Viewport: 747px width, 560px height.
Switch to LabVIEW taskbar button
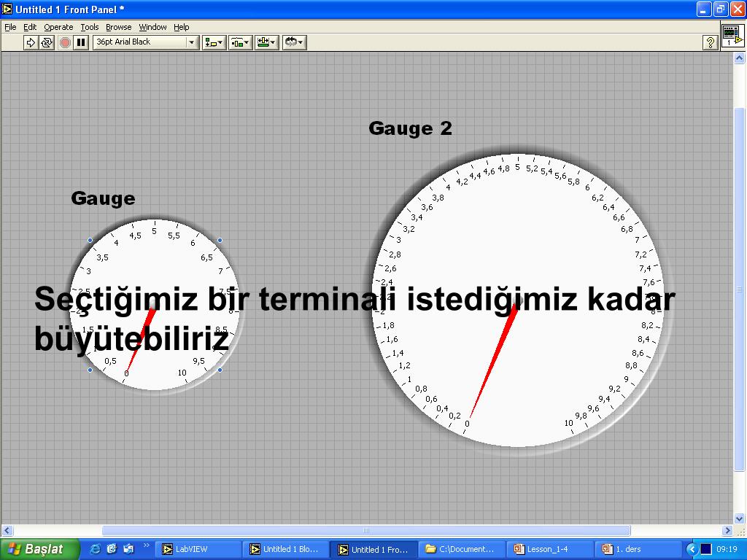(x=197, y=549)
